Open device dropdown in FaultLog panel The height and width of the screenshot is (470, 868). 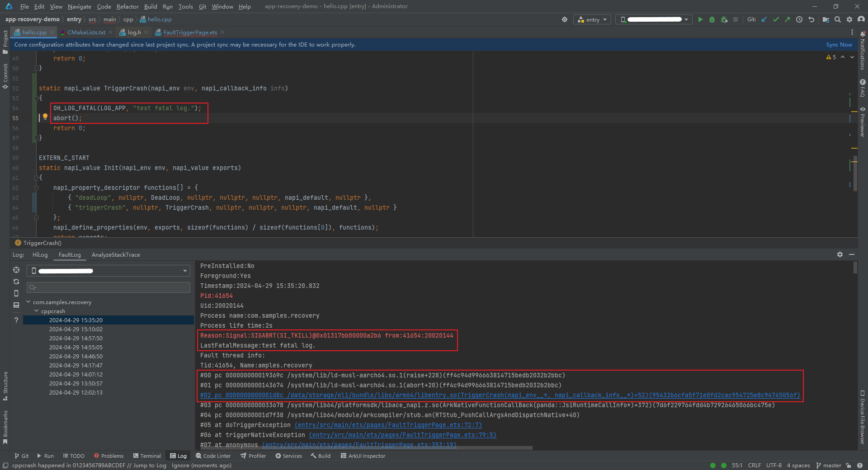click(108, 271)
